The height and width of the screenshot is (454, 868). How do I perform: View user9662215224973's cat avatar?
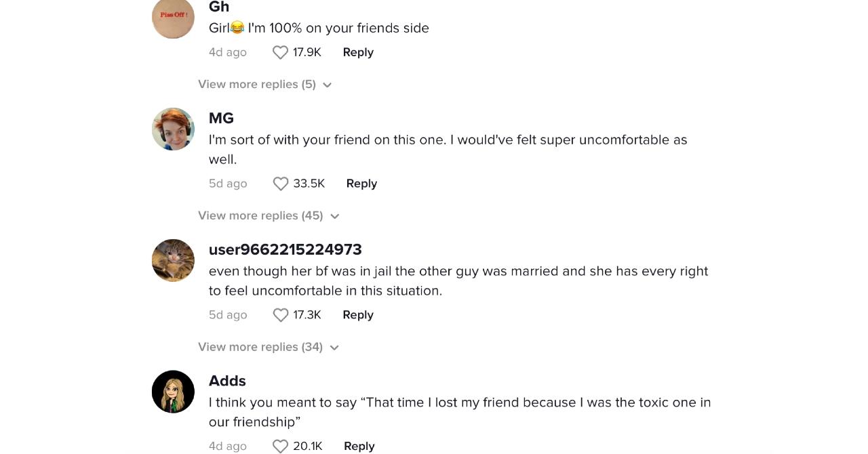click(x=173, y=260)
